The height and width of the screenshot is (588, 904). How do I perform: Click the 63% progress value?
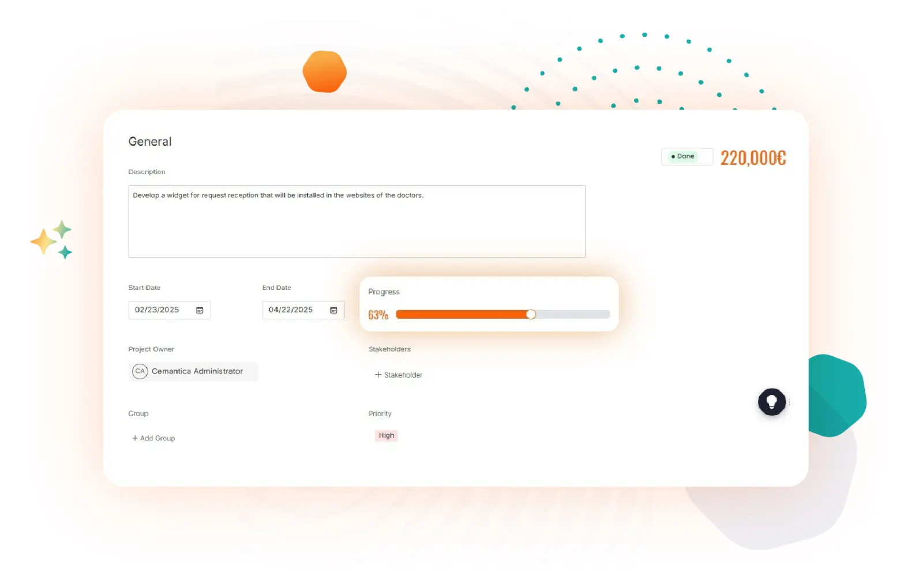[x=378, y=315]
